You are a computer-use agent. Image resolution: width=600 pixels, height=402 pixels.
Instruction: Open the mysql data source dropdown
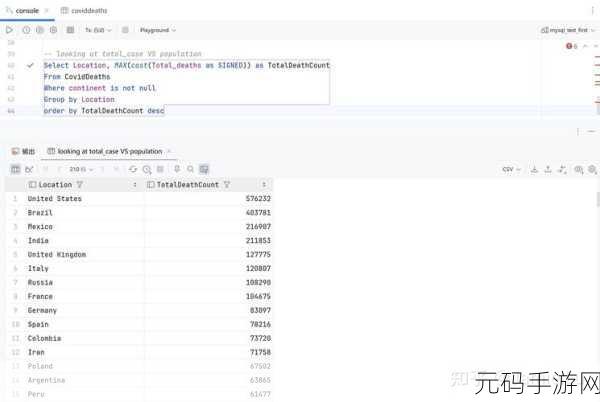click(x=568, y=30)
